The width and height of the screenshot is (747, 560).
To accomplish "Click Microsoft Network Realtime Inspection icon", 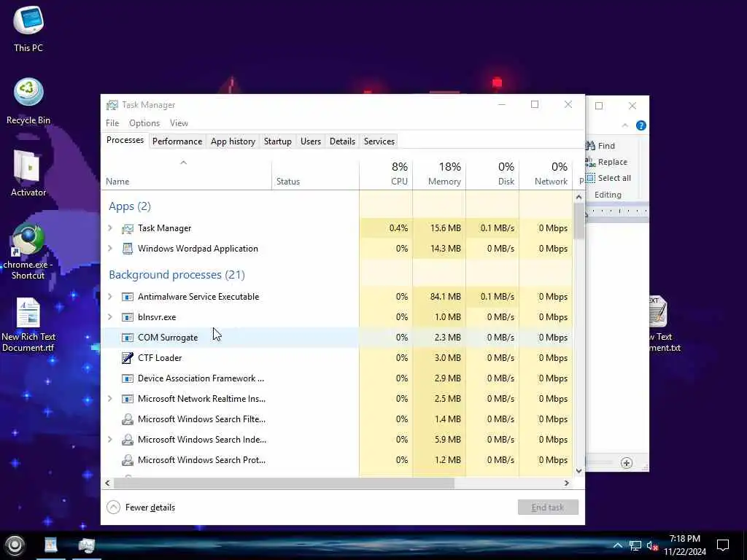I will [x=127, y=399].
